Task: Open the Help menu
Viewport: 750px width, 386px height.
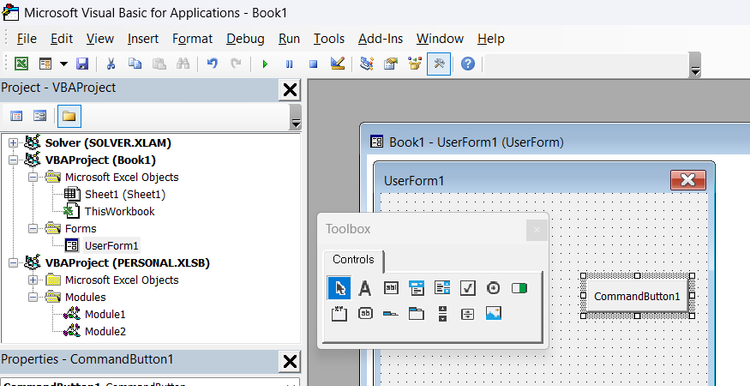Action: 491,39
